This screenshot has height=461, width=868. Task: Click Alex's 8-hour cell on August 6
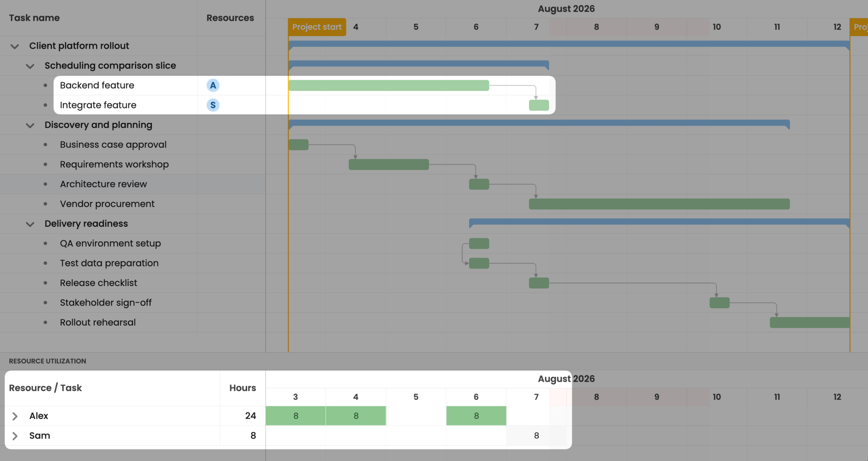click(476, 416)
